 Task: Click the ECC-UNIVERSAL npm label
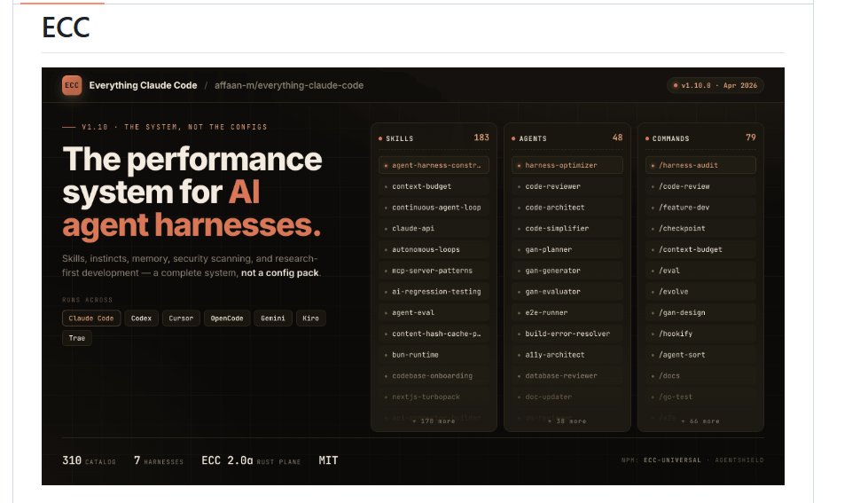672,460
